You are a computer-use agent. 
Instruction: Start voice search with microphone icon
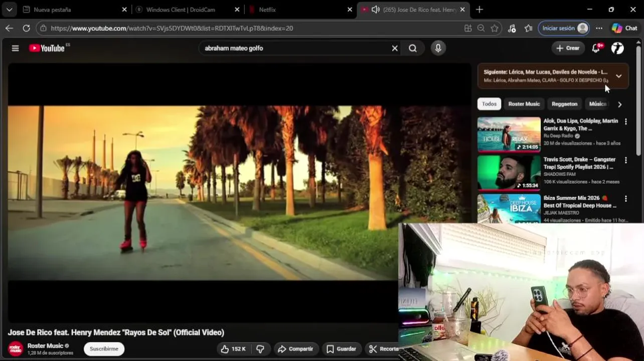[x=438, y=48]
